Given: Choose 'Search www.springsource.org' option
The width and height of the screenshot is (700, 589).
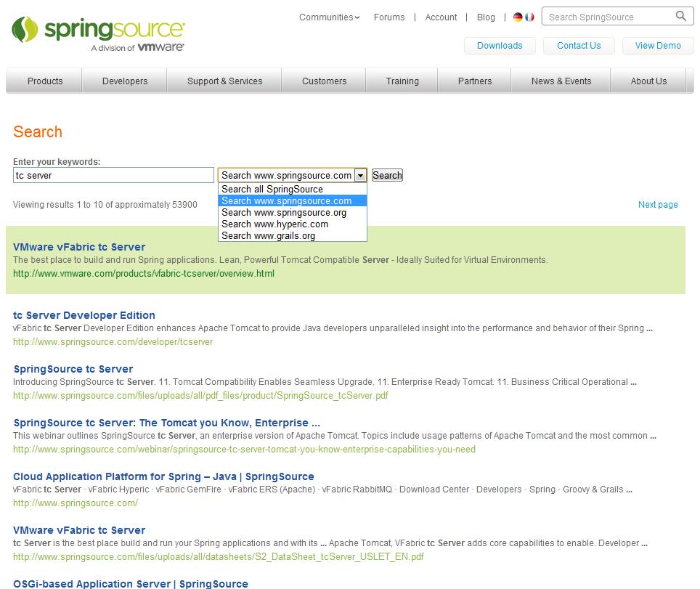Looking at the screenshot, I should tap(293, 213).
